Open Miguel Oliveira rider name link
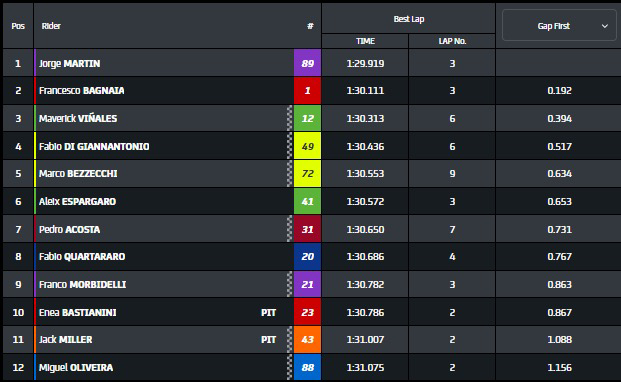The image size is (621, 382). (x=76, y=367)
